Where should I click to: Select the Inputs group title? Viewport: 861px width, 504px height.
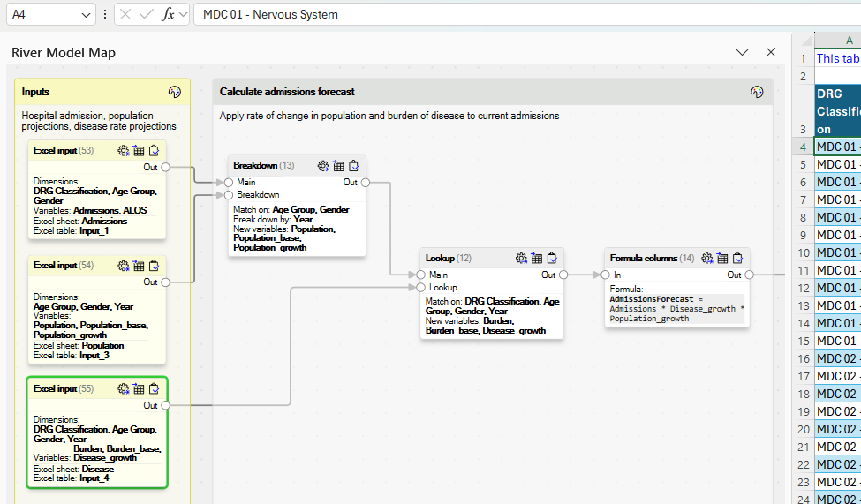(35, 92)
